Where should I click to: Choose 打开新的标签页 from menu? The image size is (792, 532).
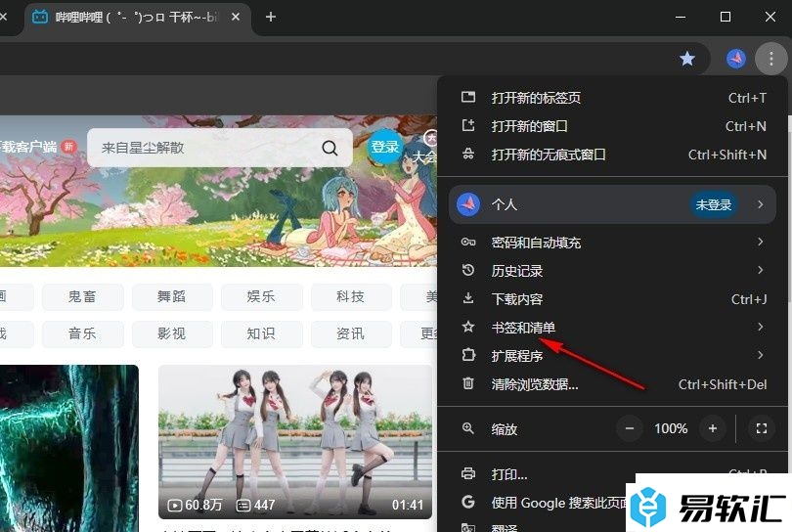613,98
